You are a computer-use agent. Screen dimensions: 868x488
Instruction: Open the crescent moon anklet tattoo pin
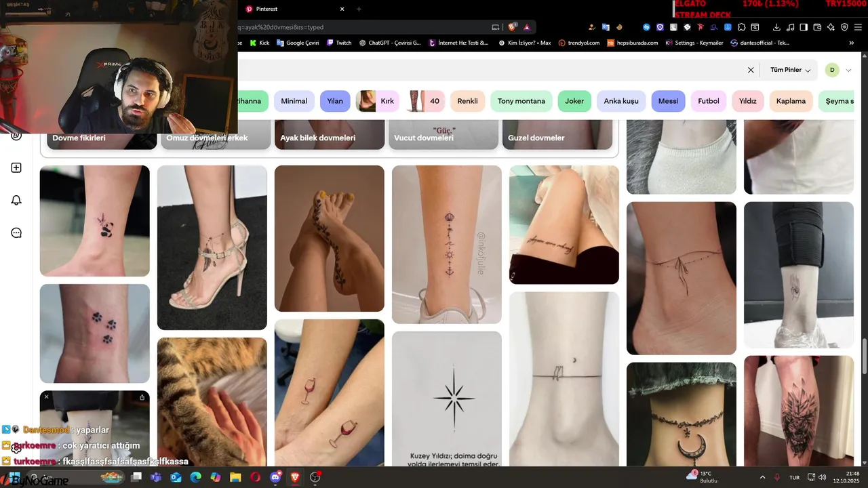pos(681,414)
